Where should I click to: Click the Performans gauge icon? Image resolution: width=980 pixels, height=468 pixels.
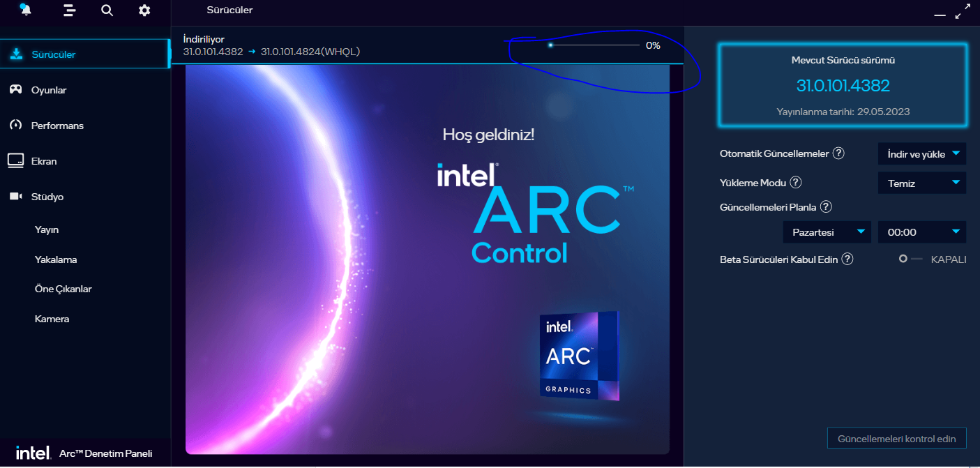[x=15, y=125]
